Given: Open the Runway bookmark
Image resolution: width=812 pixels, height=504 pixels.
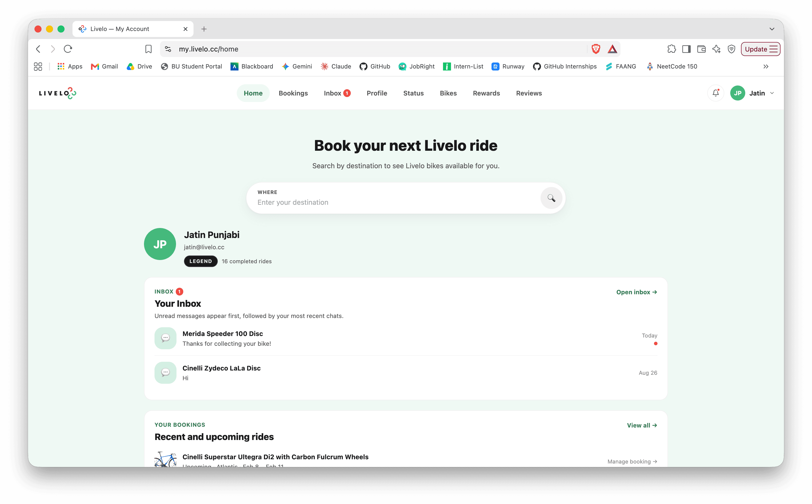Looking at the screenshot, I should [x=508, y=66].
